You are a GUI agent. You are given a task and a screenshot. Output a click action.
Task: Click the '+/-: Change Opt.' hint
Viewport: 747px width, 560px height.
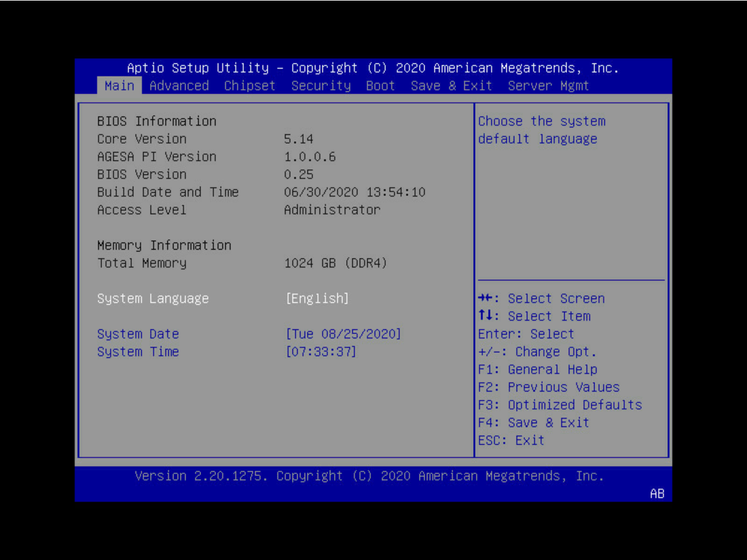[538, 352]
